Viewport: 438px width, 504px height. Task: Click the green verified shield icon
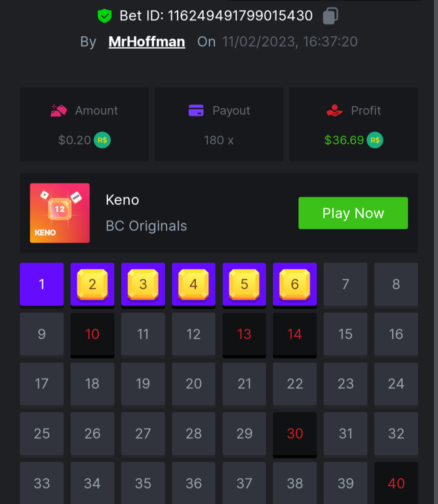pos(104,16)
